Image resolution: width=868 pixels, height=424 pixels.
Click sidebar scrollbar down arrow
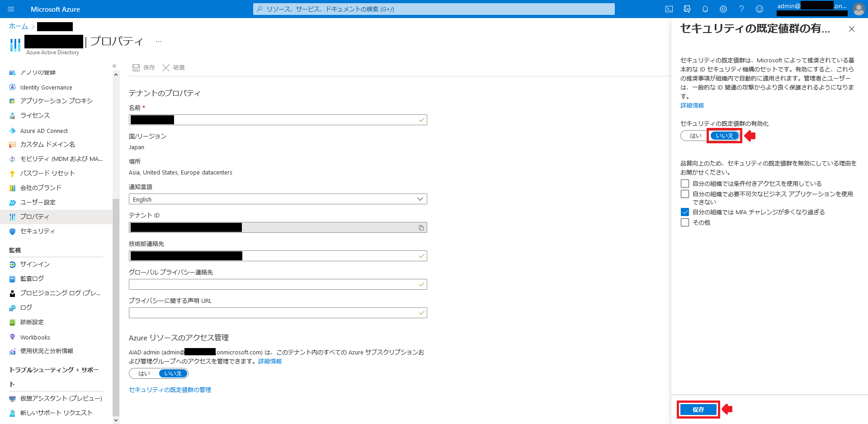[116, 420]
